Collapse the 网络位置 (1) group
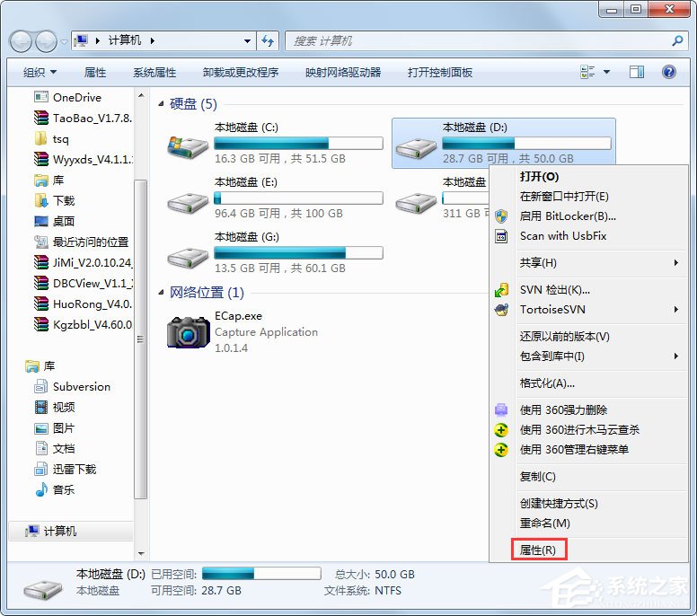Viewport: 697px width, 616px height. pos(161,293)
